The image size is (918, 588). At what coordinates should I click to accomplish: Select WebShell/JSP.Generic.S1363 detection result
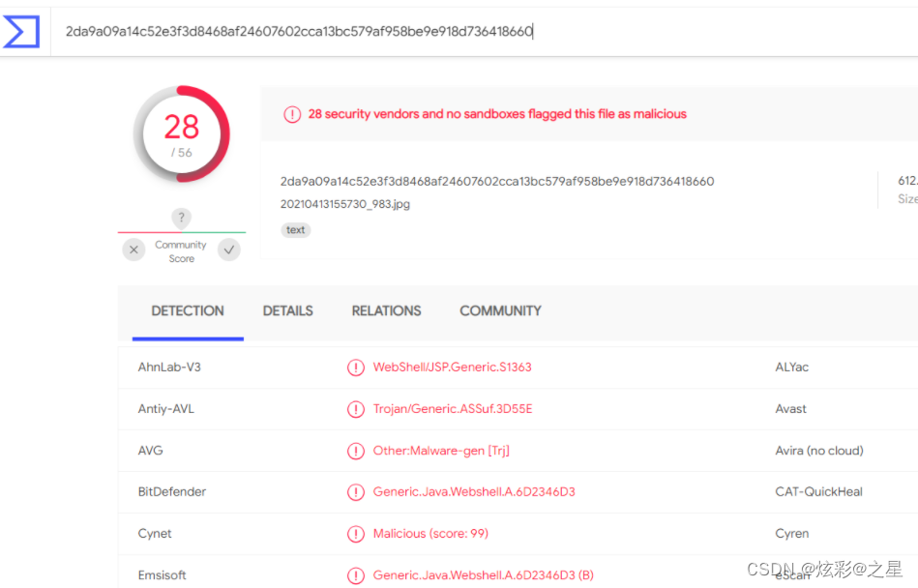click(452, 367)
